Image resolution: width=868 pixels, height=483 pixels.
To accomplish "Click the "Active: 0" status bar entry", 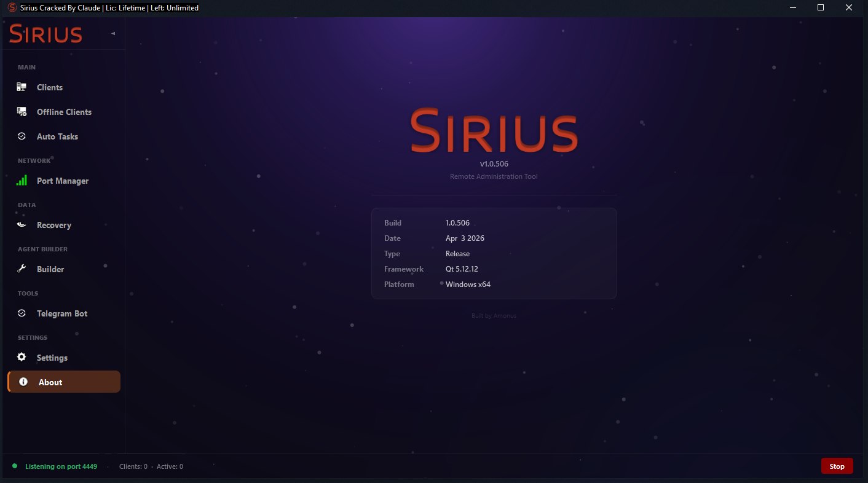I will click(x=170, y=466).
